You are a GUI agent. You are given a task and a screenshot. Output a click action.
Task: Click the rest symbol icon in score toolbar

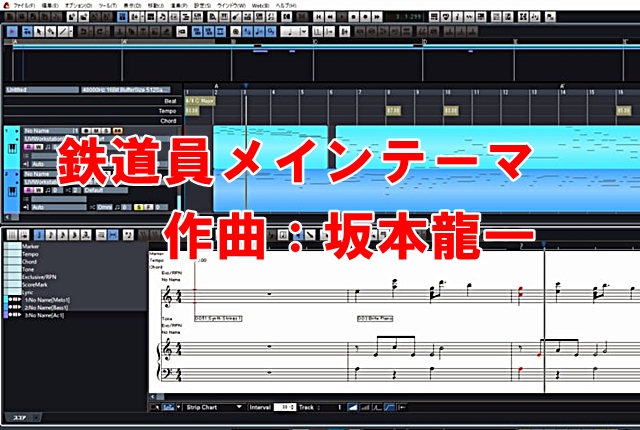click(x=128, y=235)
